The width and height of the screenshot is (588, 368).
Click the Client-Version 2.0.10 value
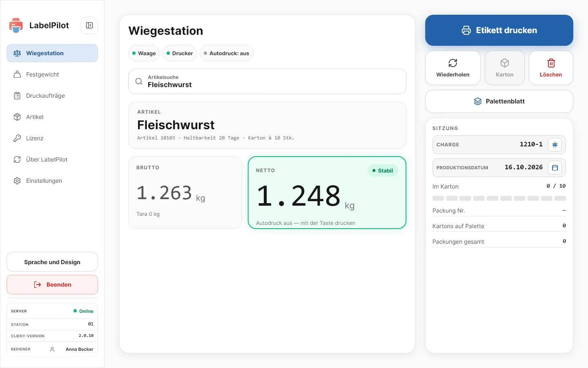click(86, 336)
